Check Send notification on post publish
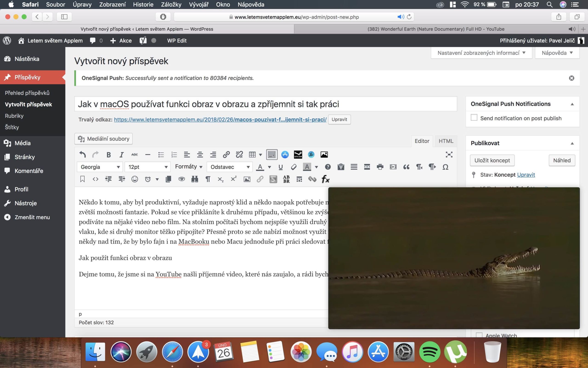 click(474, 117)
